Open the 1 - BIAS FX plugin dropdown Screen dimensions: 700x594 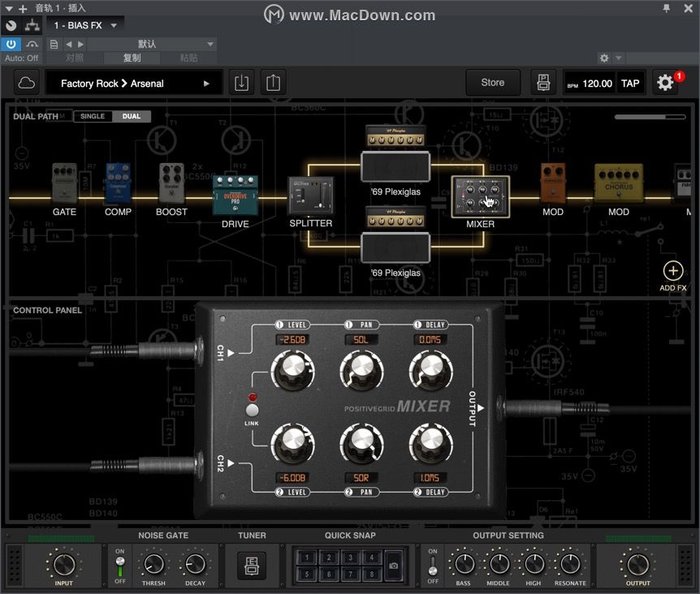tap(84, 25)
